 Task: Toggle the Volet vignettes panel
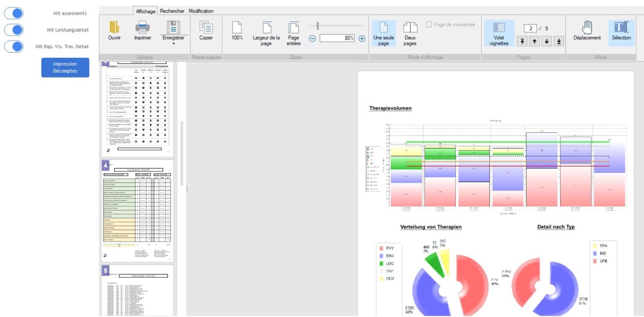[499, 27]
